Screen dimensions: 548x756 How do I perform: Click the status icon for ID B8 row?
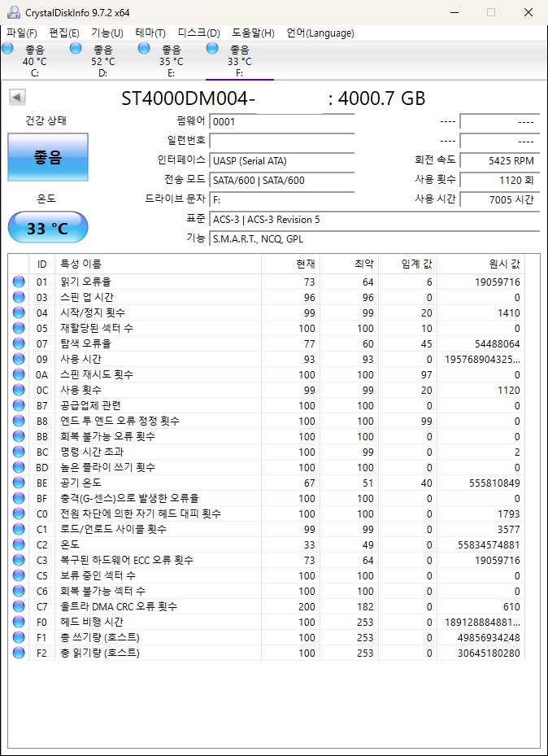pos(19,421)
